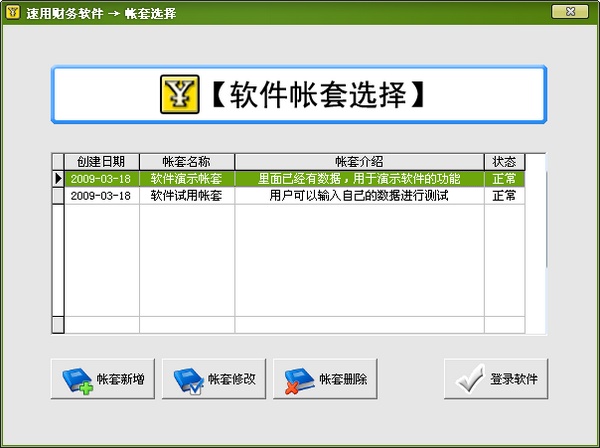Click date cell of 软件试用帐套 row
This screenshot has height=448, width=600.
coord(102,195)
